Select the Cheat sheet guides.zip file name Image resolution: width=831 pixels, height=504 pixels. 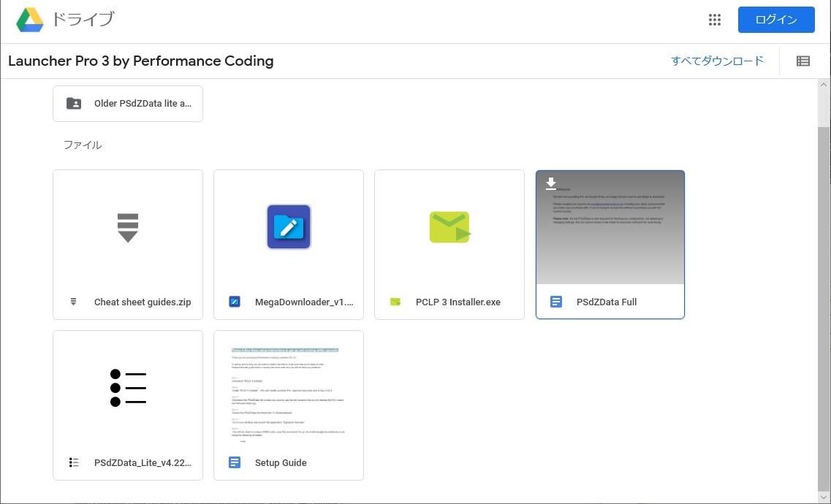pos(143,302)
